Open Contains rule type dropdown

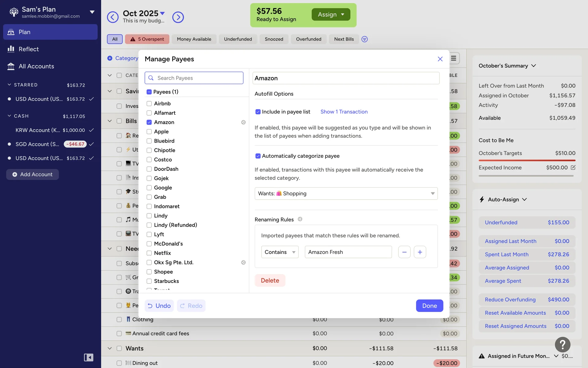[280, 252]
